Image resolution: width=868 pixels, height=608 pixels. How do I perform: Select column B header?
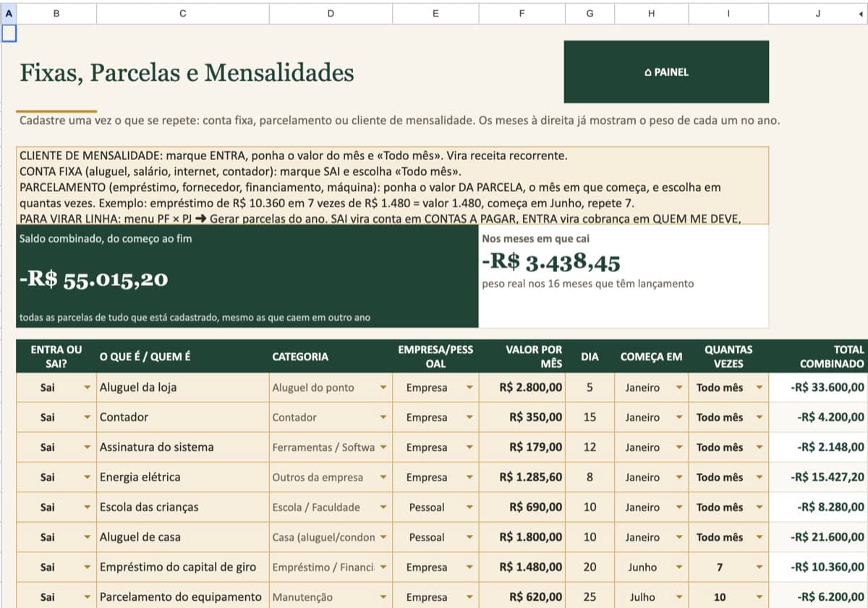[x=56, y=12]
